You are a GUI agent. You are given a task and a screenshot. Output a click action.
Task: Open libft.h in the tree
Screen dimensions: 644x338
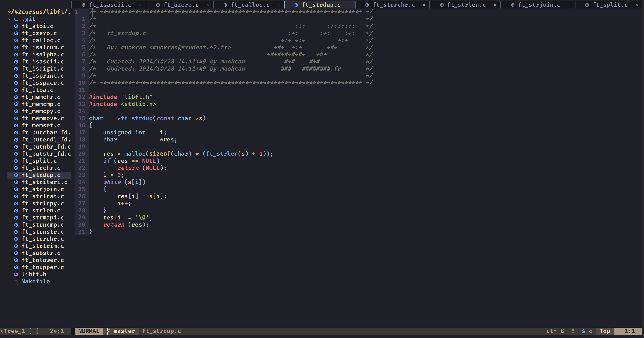[x=34, y=274]
